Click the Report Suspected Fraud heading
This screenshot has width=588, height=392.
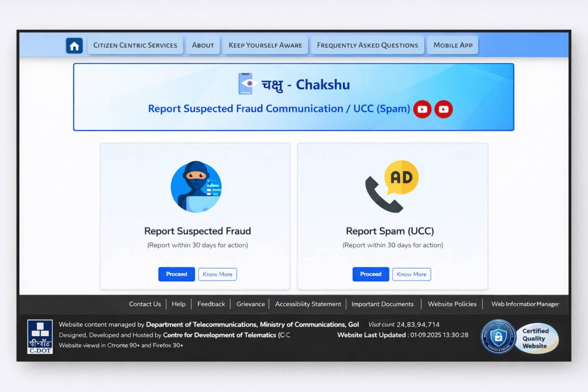click(x=197, y=231)
